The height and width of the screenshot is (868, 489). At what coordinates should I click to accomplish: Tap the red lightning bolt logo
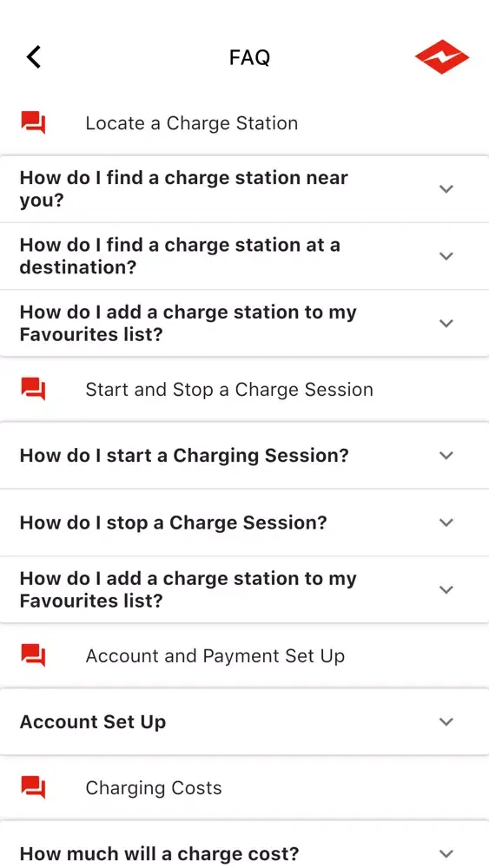[x=442, y=57]
